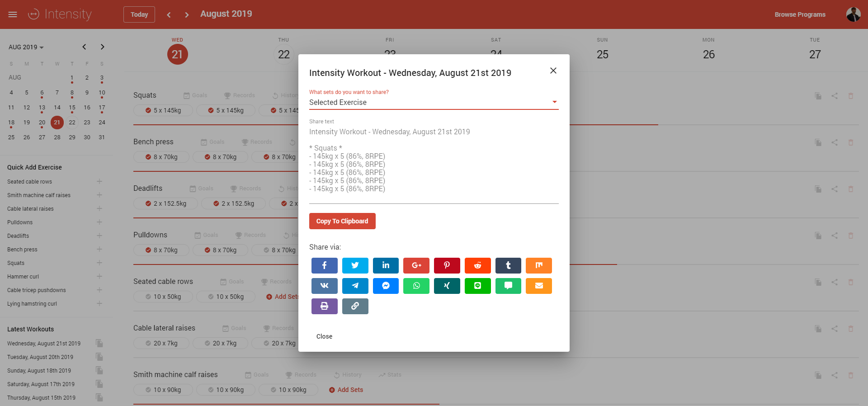Open Goals for Squats
Viewport: 868px width, 406px height.
195,95
